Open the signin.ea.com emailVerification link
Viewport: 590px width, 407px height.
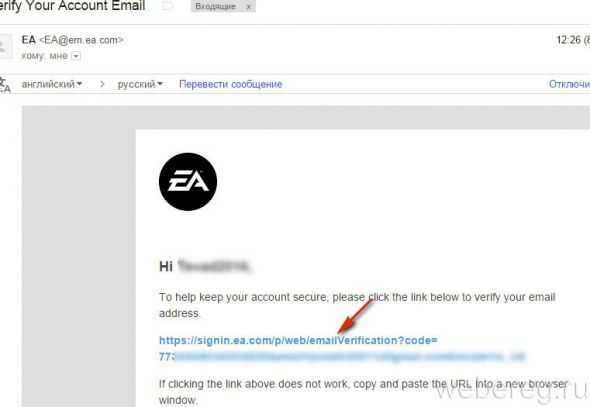click(x=298, y=340)
